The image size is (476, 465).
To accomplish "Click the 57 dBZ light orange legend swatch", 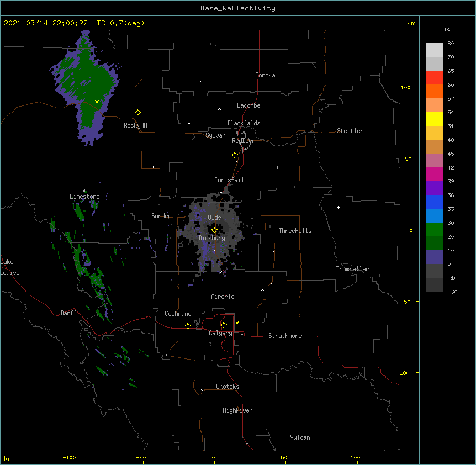I will [434, 105].
